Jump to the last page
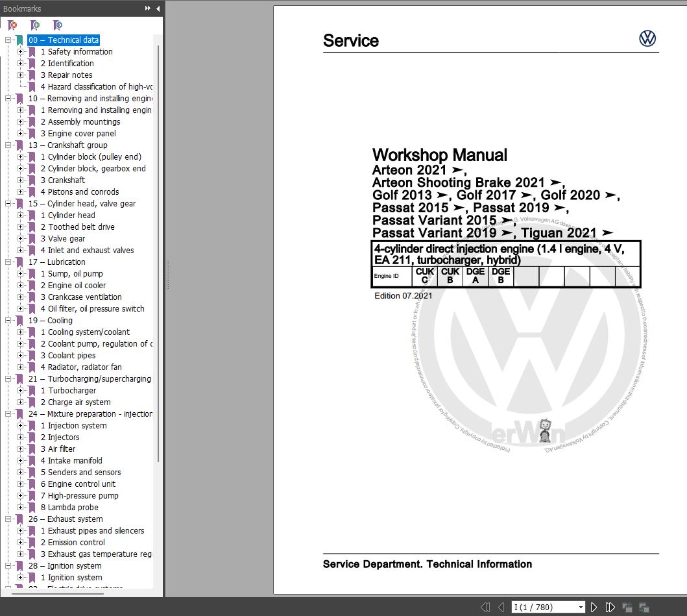The height and width of the screenshot is (616, 687). tap(610, 607)
